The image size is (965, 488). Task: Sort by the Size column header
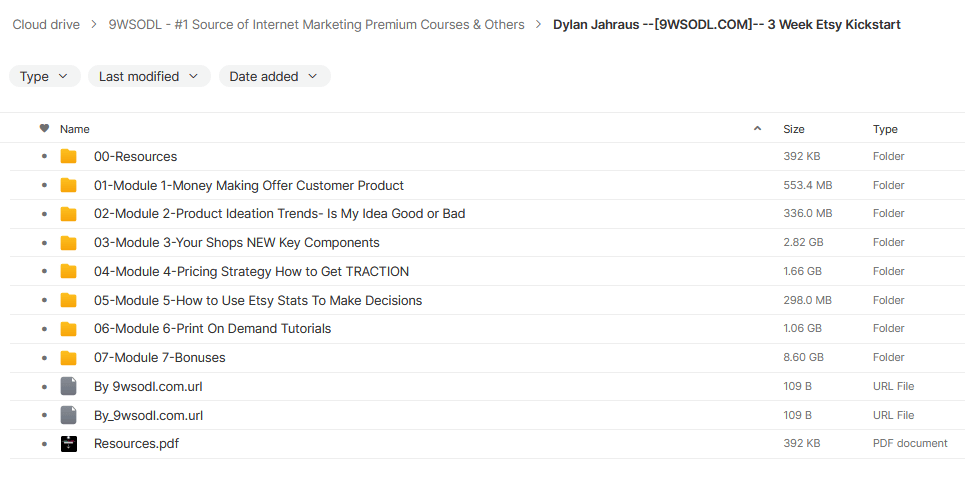[x=794, y=129]
